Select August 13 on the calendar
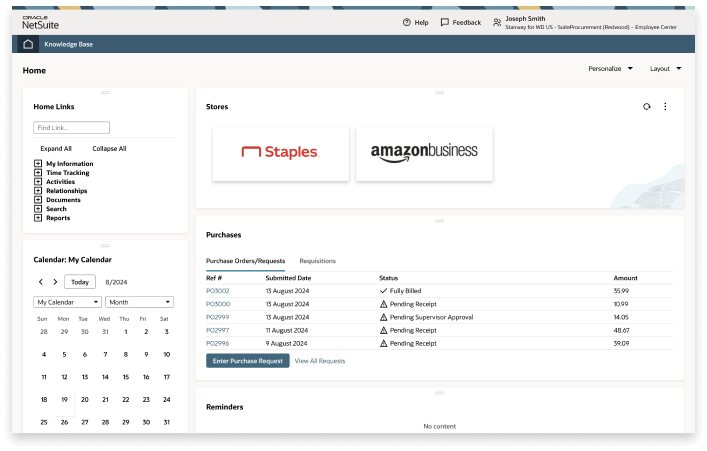 pyautogui.click(x=85, y=377)
